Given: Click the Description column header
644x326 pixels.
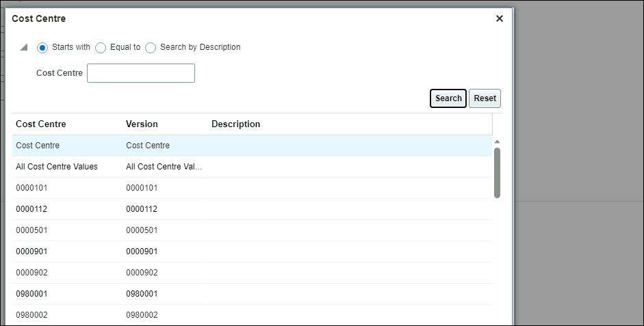Looking at the screenshot, I should click(235, 124).
